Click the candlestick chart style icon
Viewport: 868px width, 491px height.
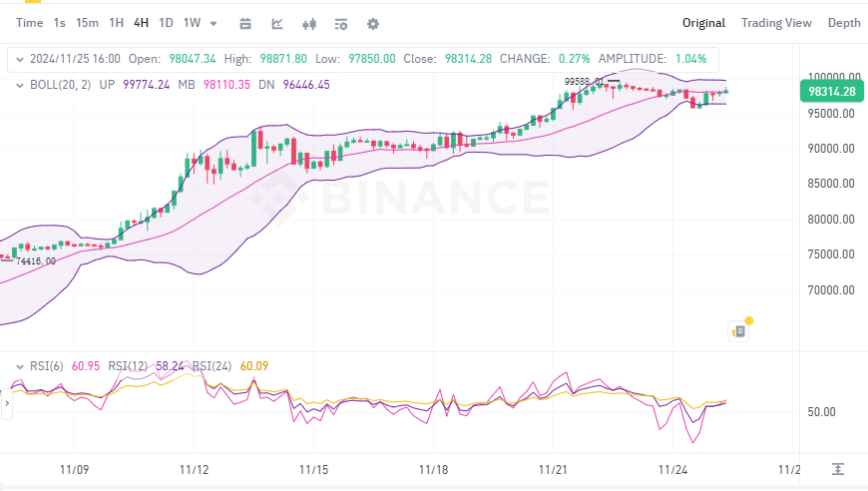[309, 23]
